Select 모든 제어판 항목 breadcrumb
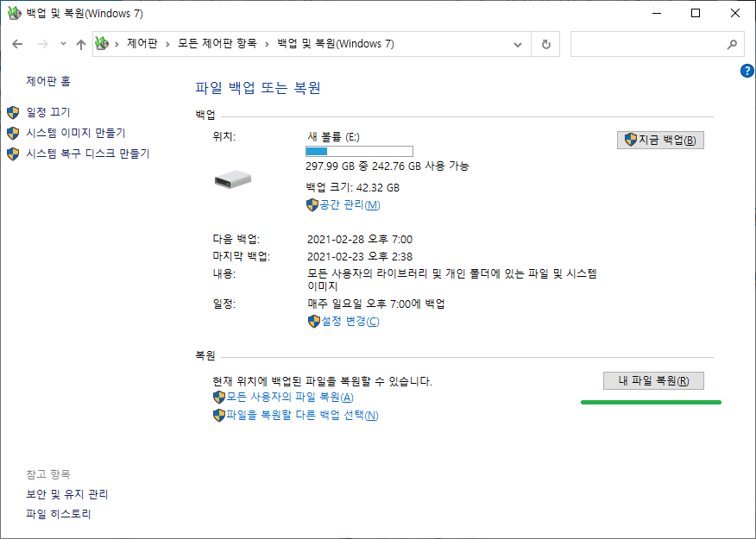This screenshot has width=756, height=539. [217, 44]
